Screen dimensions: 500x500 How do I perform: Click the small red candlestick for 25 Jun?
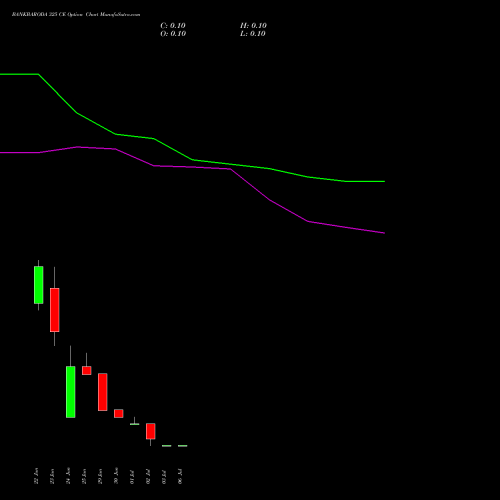(87, 370)
